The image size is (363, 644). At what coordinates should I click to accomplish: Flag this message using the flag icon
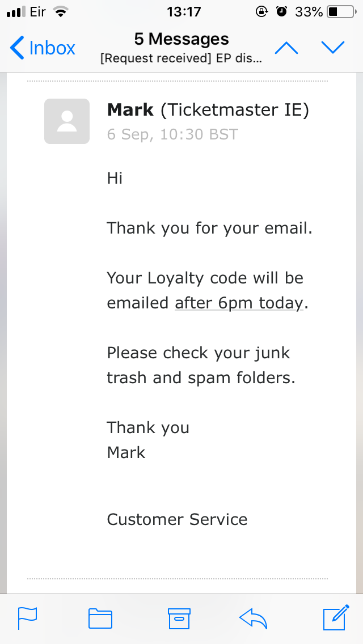(x=27, y=618)
